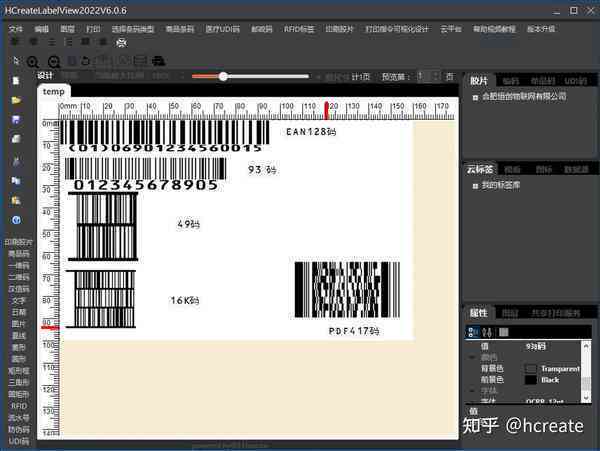Choose the 防伪码 element tool
Viewport: 600px width, 451px height.
18,429
